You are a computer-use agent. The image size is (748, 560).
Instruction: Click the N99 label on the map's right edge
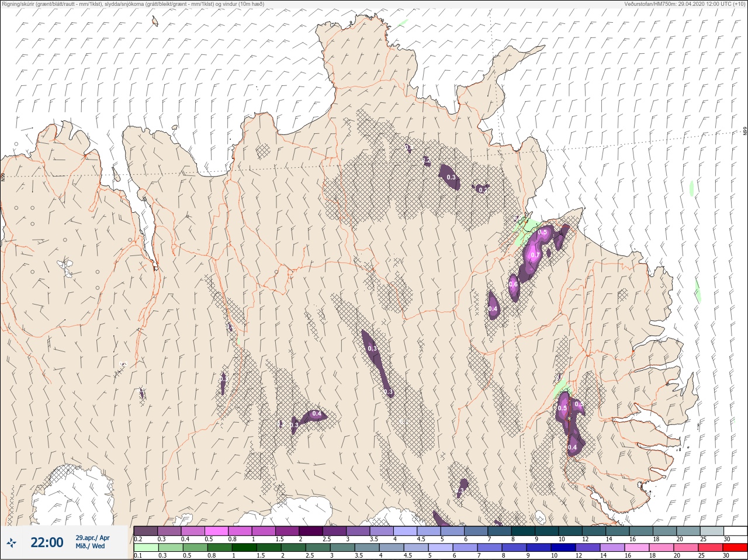(x=745, y=132)
